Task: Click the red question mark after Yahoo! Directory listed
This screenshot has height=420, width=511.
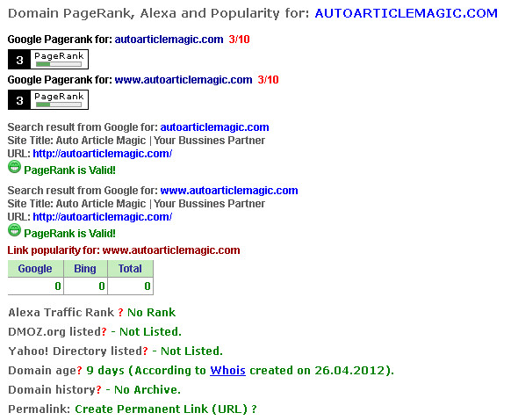Action: point(146,351)
